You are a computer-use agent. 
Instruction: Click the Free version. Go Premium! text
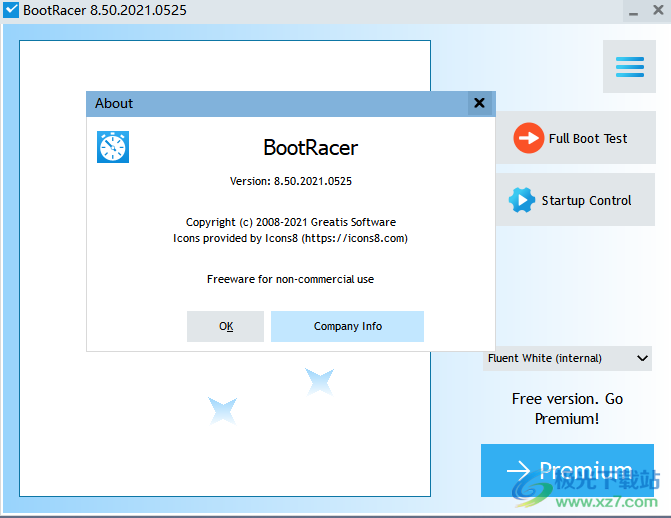567,409
